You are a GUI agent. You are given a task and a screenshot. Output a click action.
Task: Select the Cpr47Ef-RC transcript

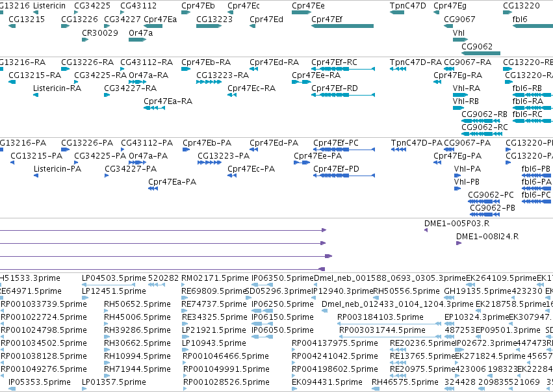(343, 69)
